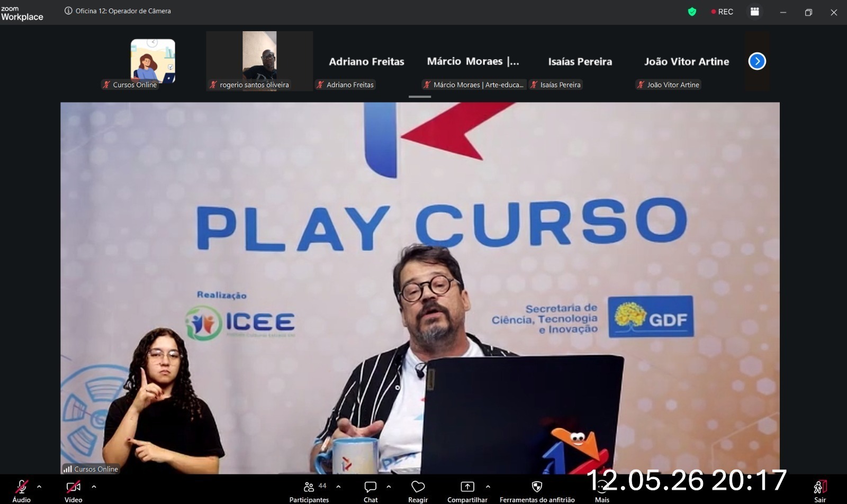Screen dimensions: 847x504
Task: Select Cursos Online participant thumbnail
Action: click(153, 61)
